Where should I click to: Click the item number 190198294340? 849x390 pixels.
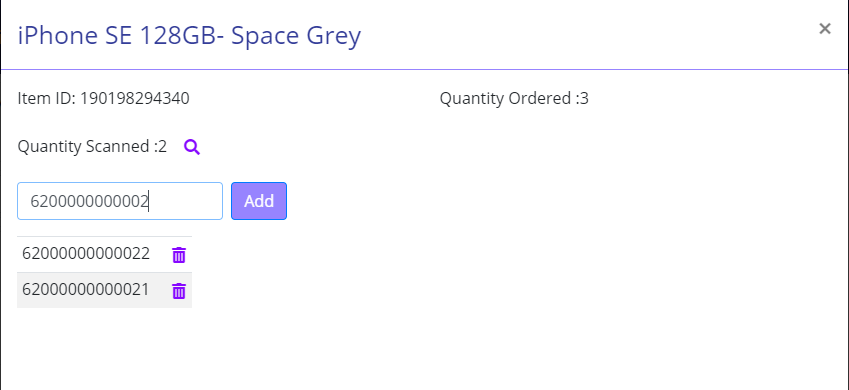pyautogui.click(x=135, y=99)
